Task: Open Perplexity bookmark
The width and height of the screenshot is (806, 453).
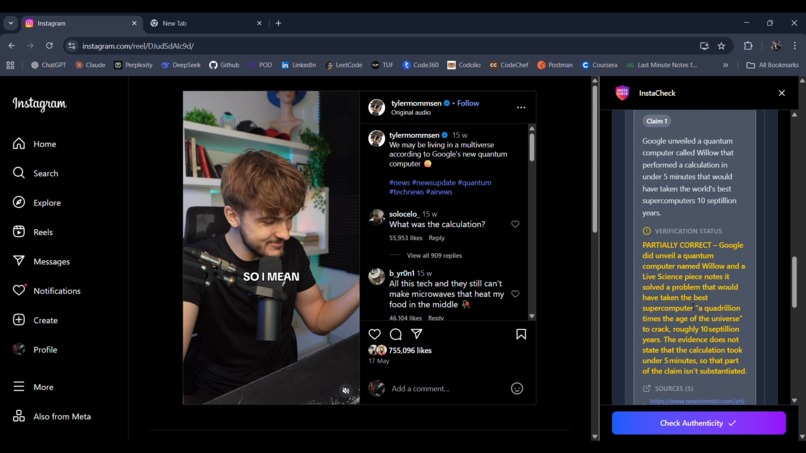Action: (133, 65)
